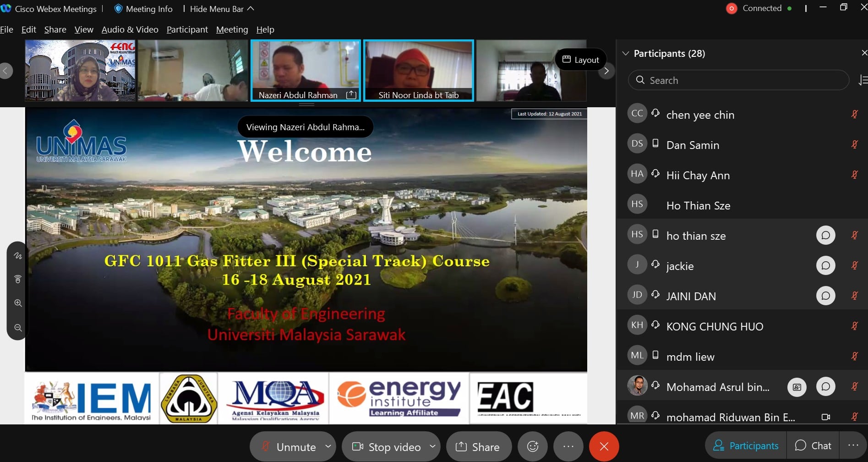
Task: Click the share icon on Nazeri's video tile
Action: [351, 95]
